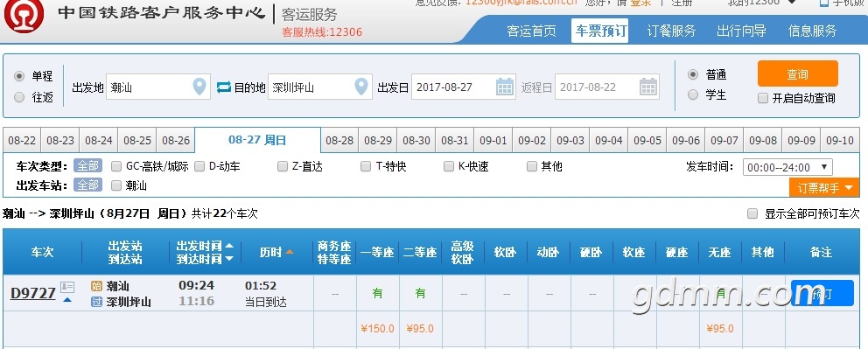Click the 目的地 input field 深圳坪山
The width and height of the screenshot is (868, 349).
click(x=320, y=87)
